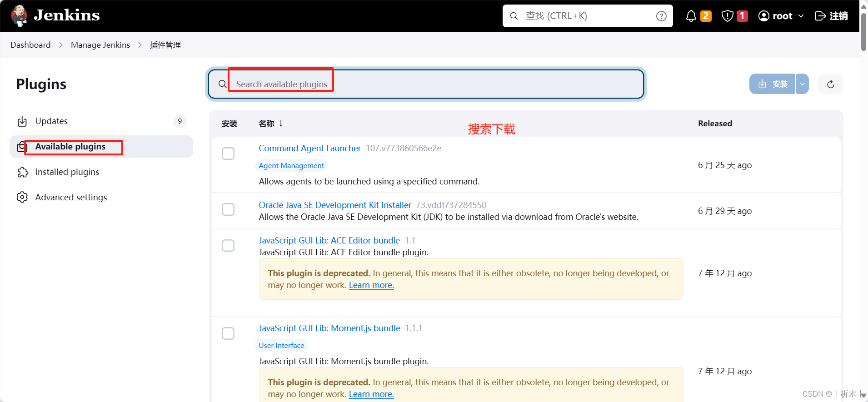Expand chevron after Dashboard breadcrumb
The image size is (868, 402).
pos(61,45)
